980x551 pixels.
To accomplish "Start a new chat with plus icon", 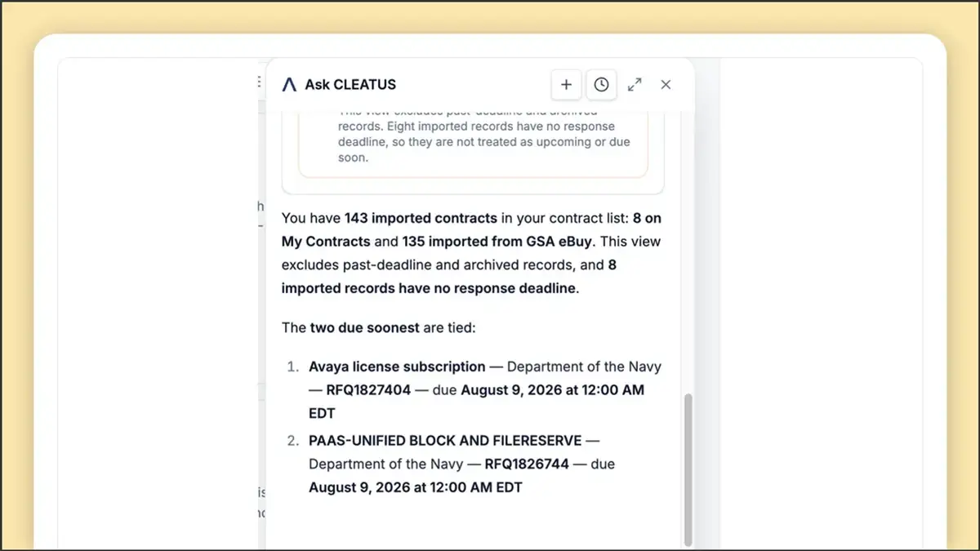I will tap(566, 84).
